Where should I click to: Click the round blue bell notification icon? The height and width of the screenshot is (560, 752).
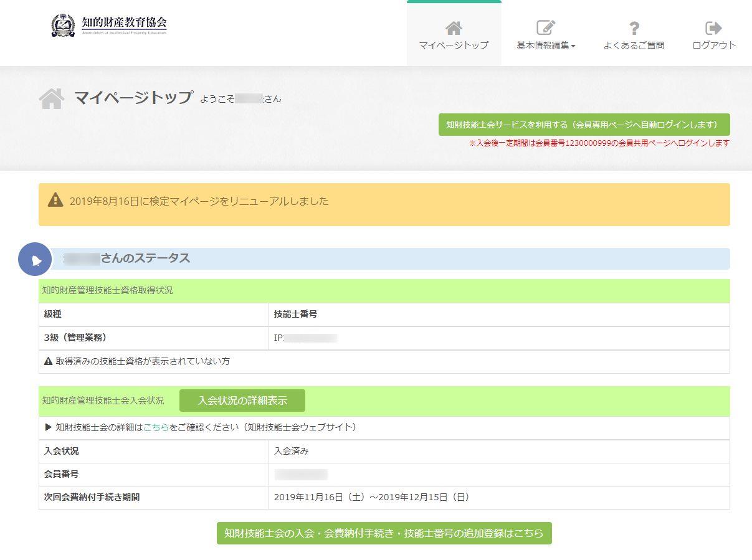(x=36, y=259)
